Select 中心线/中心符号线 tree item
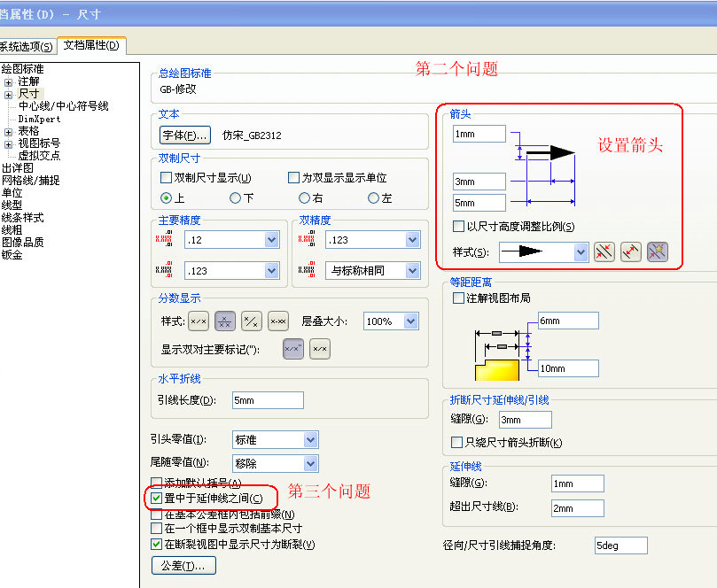The width and height of the screenshot is (717, 588). tap(64, 106)
